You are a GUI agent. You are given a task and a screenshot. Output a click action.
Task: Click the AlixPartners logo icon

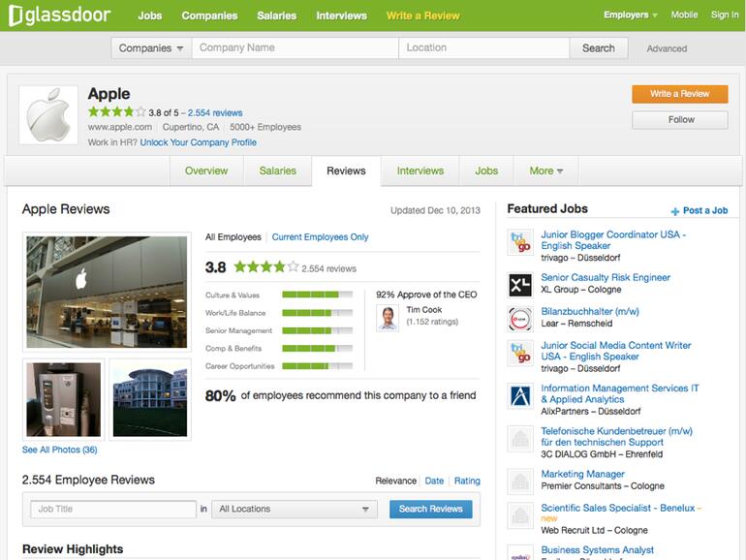pos(520,396)
